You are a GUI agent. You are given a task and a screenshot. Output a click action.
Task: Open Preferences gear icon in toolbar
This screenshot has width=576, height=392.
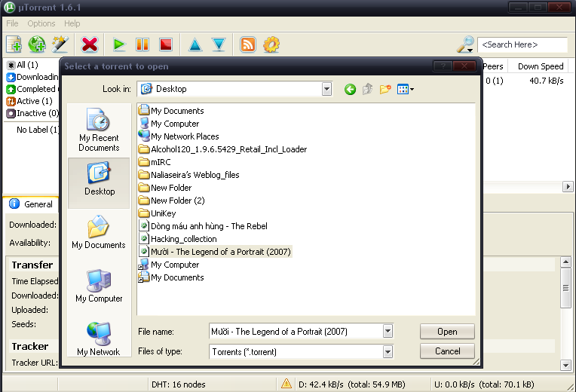271,44
